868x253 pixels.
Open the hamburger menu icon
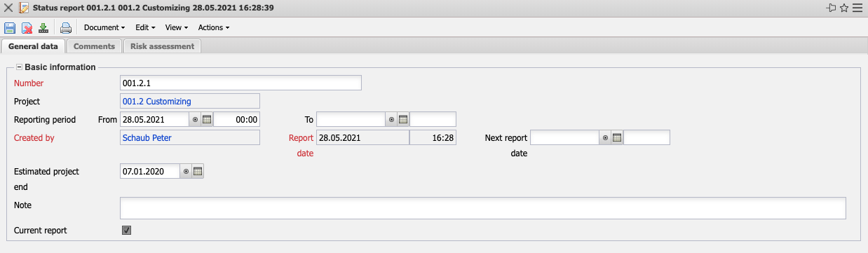857,8
